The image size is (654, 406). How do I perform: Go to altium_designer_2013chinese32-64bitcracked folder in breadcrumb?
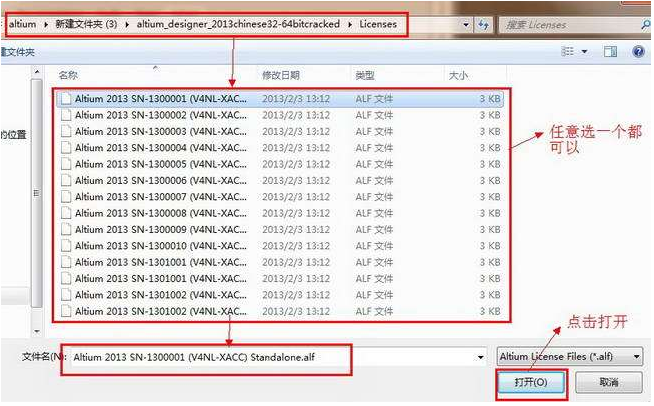[238, 24]
